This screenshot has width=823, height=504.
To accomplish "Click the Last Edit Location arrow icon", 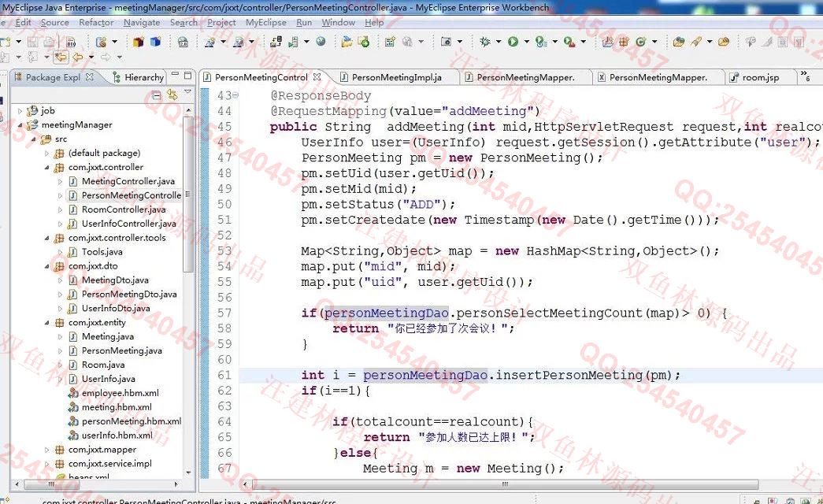I will pos(61,56).
